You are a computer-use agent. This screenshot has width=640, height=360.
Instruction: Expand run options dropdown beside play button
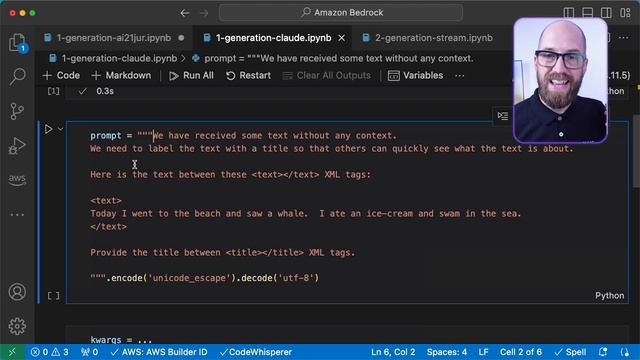pos(60,129)
